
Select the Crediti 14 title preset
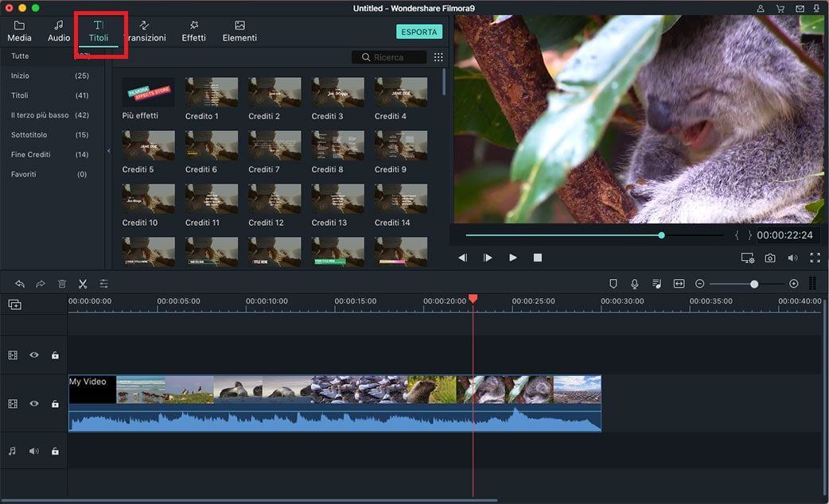click(401, 199)
